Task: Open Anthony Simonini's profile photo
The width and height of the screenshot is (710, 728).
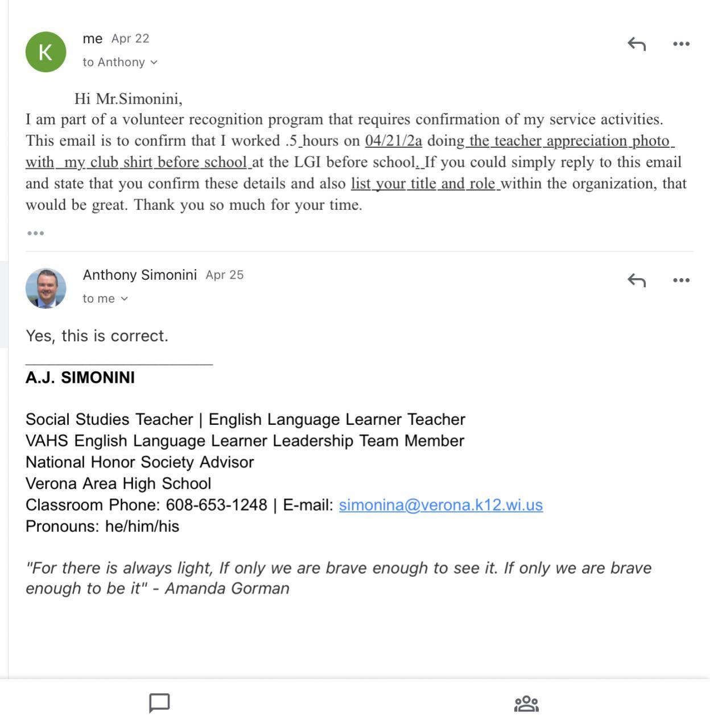Action: [x=46, y=288]
